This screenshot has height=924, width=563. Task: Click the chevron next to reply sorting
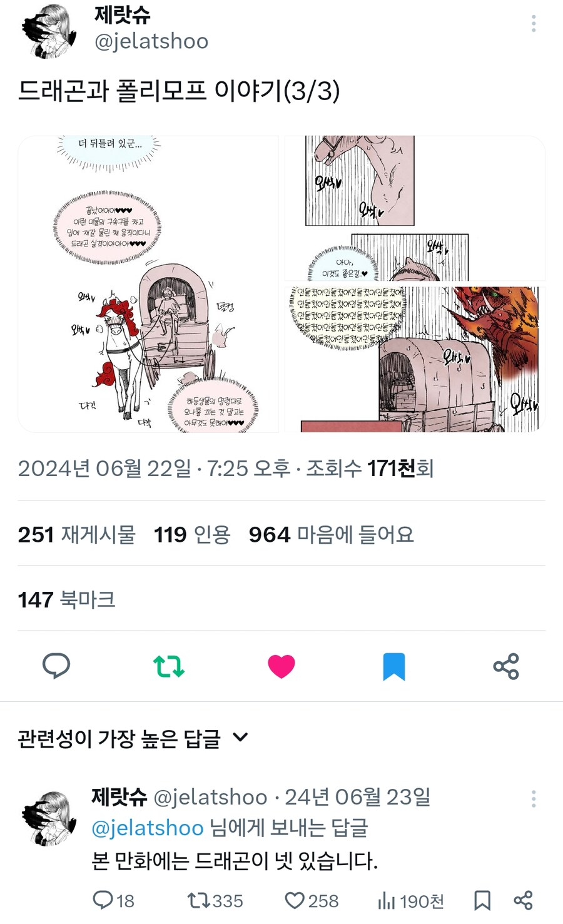[240, 738]
